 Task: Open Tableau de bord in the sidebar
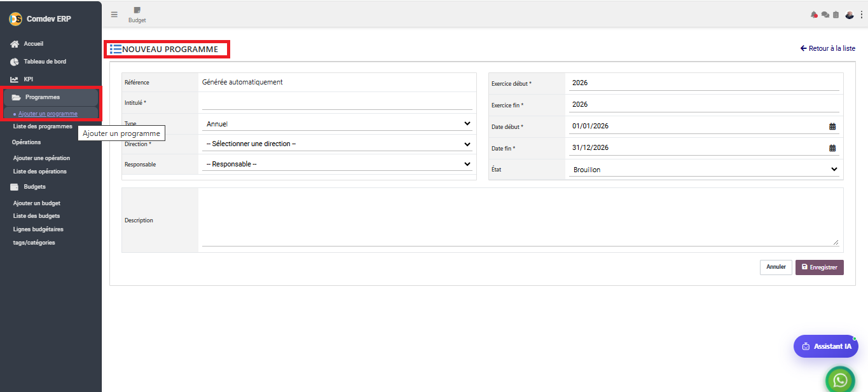(45, 62)
